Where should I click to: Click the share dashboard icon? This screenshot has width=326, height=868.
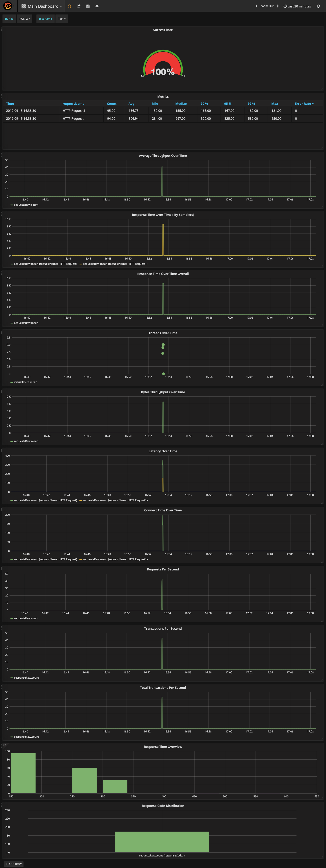pos(79,6)
